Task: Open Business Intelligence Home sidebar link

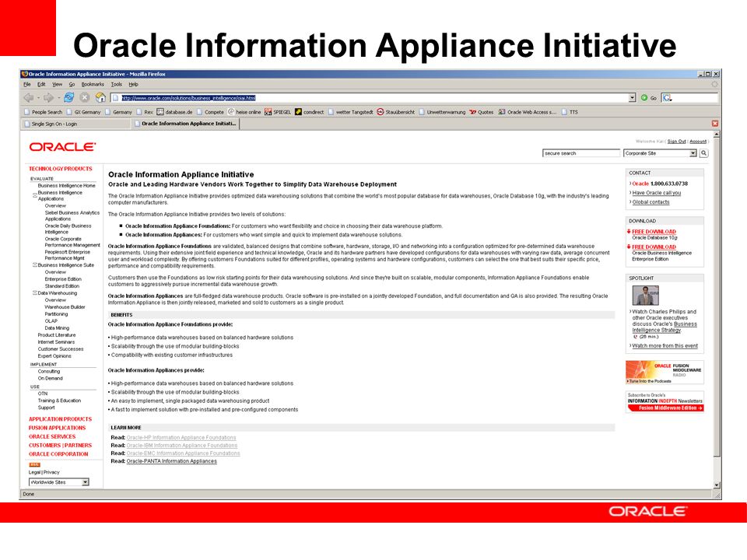Action: pos(67,186)
